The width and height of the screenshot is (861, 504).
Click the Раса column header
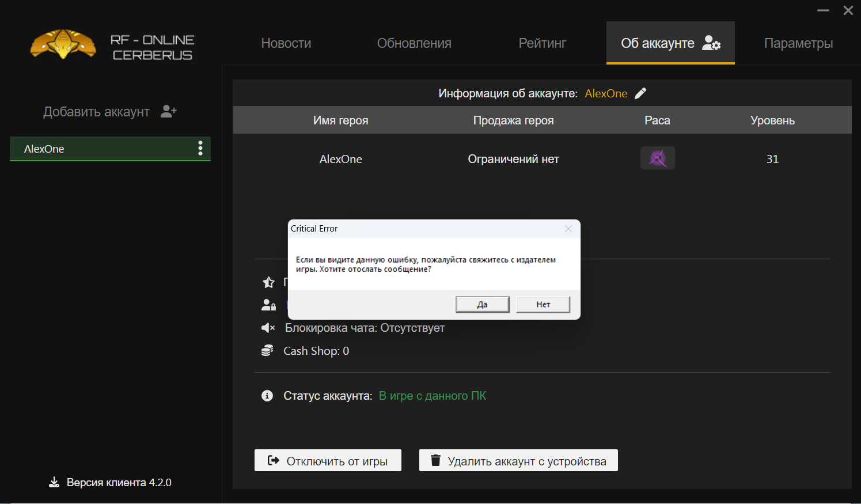(x=657, y=120)
